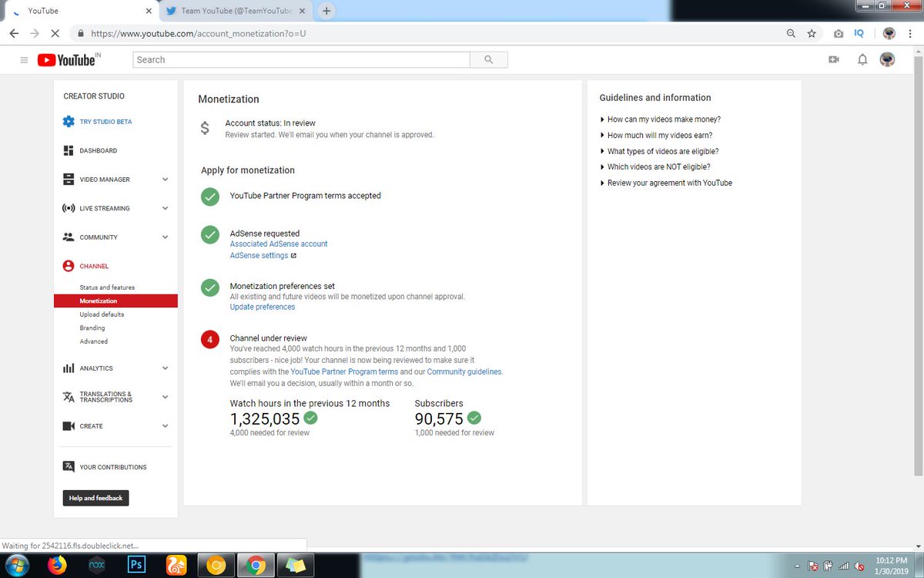Expand the Analytics section chevron
924x578 pixels.
[165, 368]
